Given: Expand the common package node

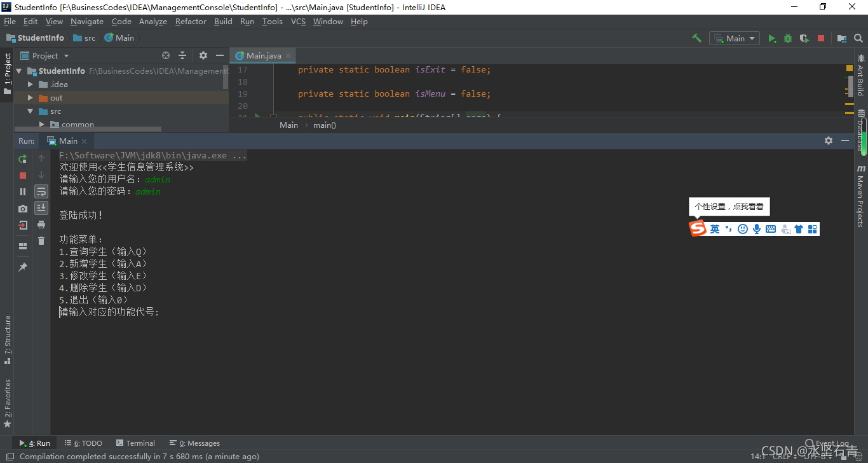Looking at the screenshot, I should 42,124.
